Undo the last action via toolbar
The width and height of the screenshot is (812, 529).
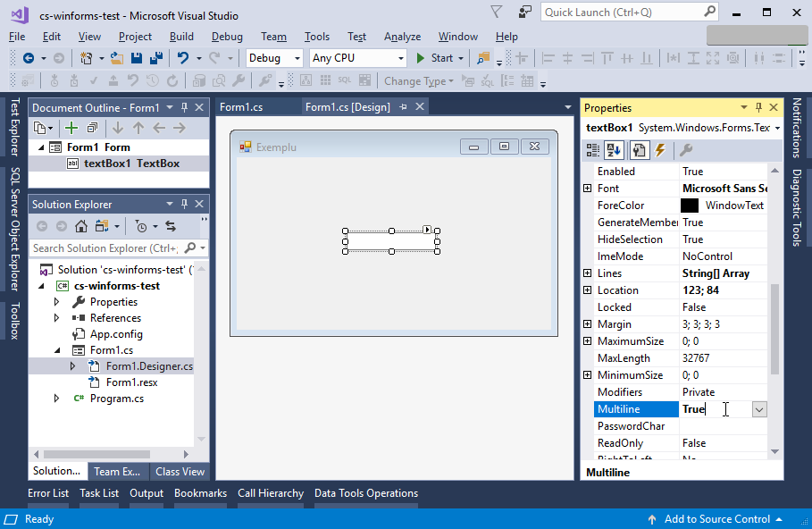tap(183, 58)
